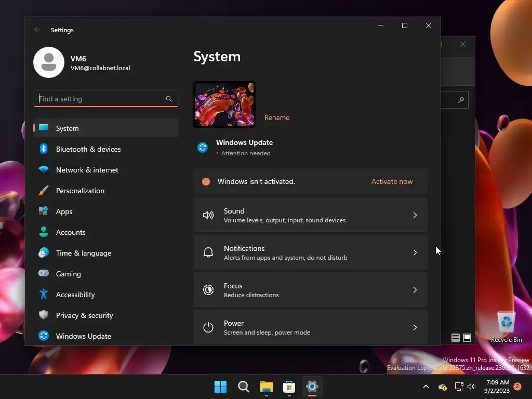Screen dimensions: 532x399
Task: Go back with the Settings back arrow
Action: pos(37,30)
